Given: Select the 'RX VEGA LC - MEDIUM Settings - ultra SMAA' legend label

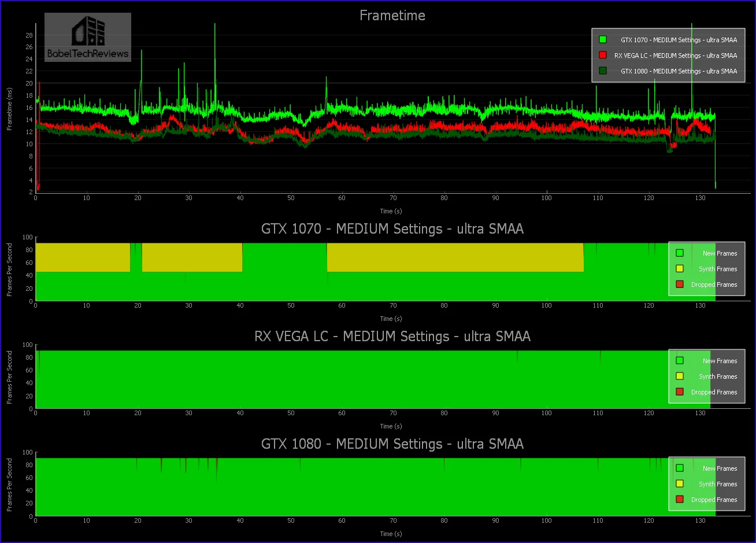Looking at the screenshot, I should (676, 56).
